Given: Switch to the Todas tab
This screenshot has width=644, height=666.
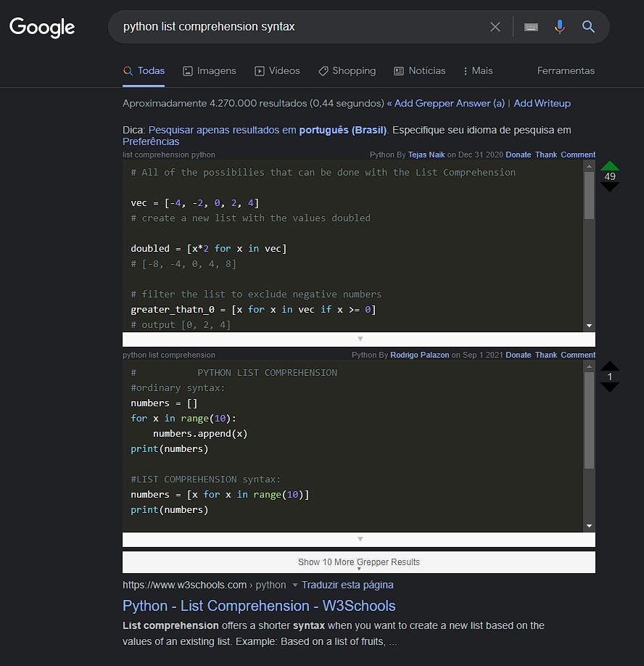Looking at the screenshot, I should pyautogui.click(x=144, y=70).
